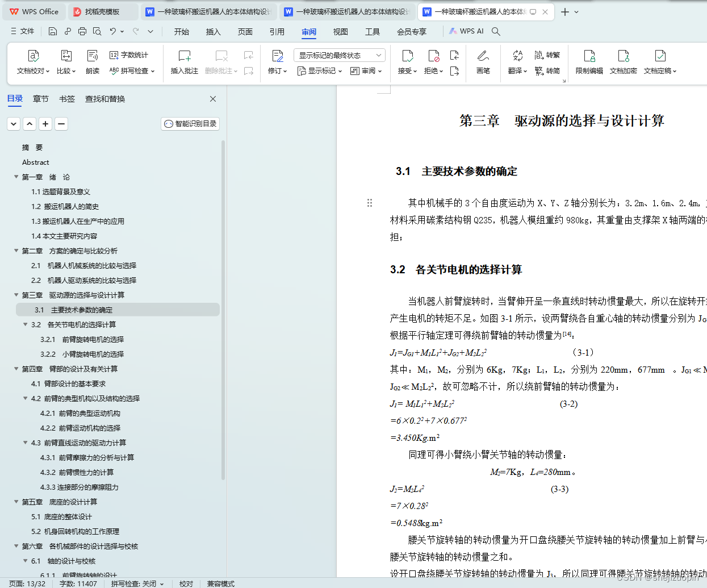The width and height of the screenshot is (707, 588).
Task: Collapse 第一章 绪论 tree node
Action: point(16,177)
